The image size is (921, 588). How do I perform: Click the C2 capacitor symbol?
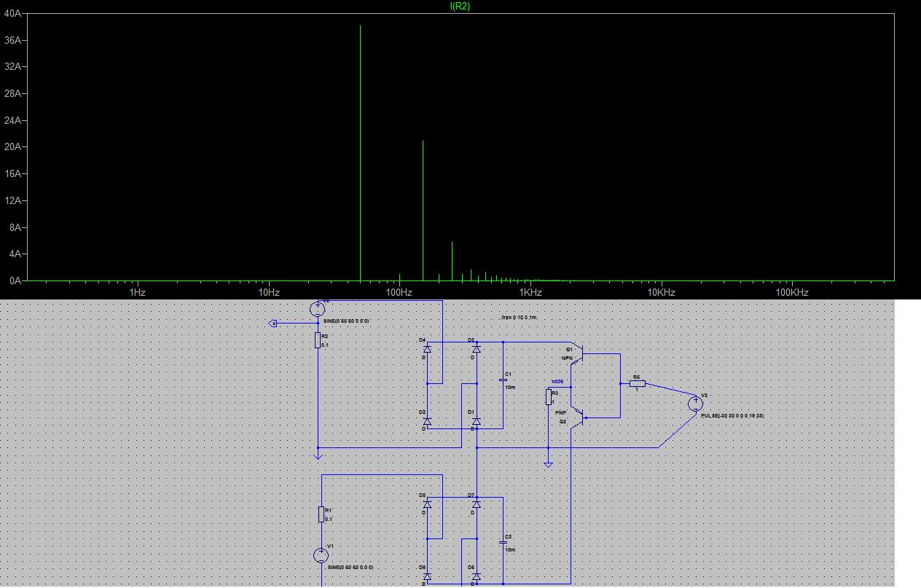click(x=503, y=542)
